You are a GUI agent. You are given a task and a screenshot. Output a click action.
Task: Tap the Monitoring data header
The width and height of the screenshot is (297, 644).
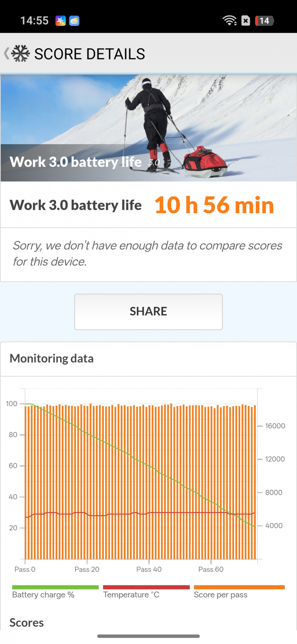(x=52, y=358)
